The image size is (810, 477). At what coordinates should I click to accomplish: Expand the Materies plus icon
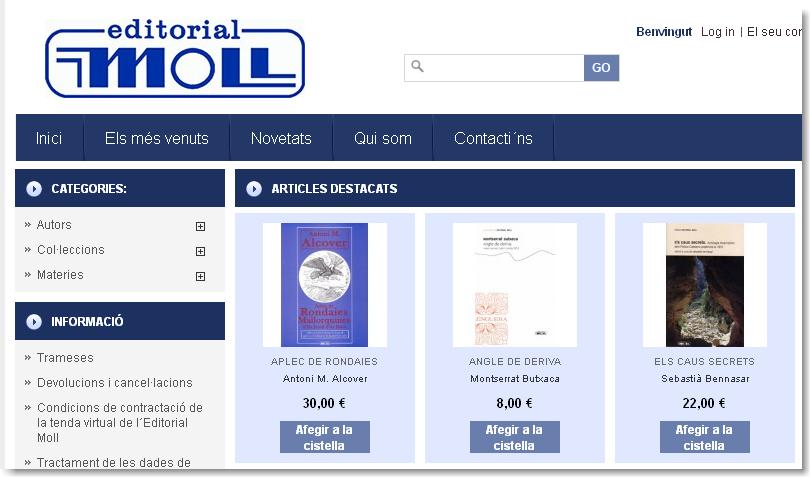[x=200, y=276]
